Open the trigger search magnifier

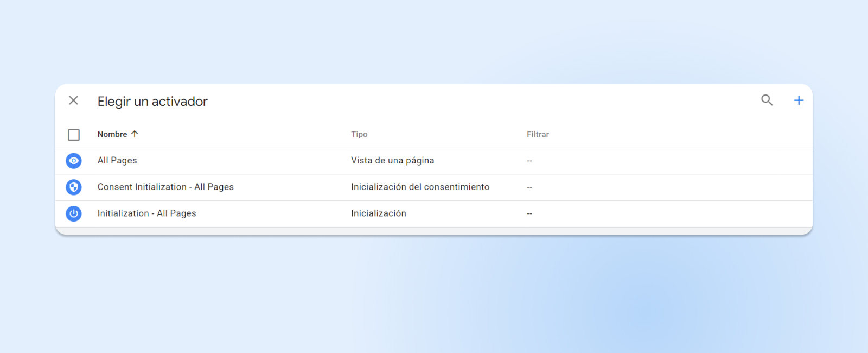(x=767, y=100)
